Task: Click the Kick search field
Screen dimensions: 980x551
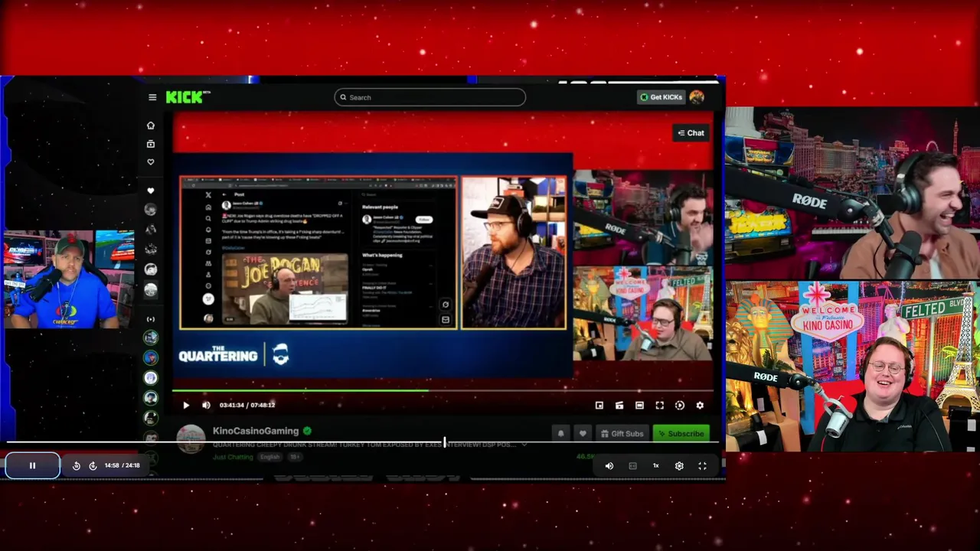Action: point(430,97)
